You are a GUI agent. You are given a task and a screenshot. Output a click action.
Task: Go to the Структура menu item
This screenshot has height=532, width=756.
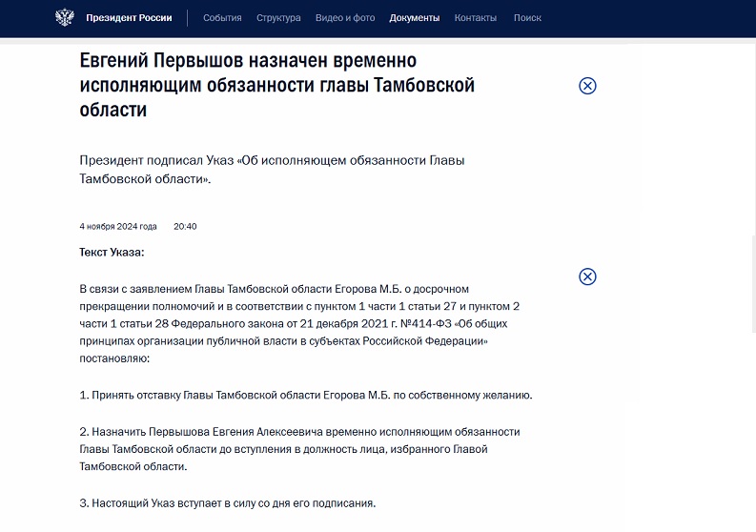pyautogui.click(x=278, y=18)
